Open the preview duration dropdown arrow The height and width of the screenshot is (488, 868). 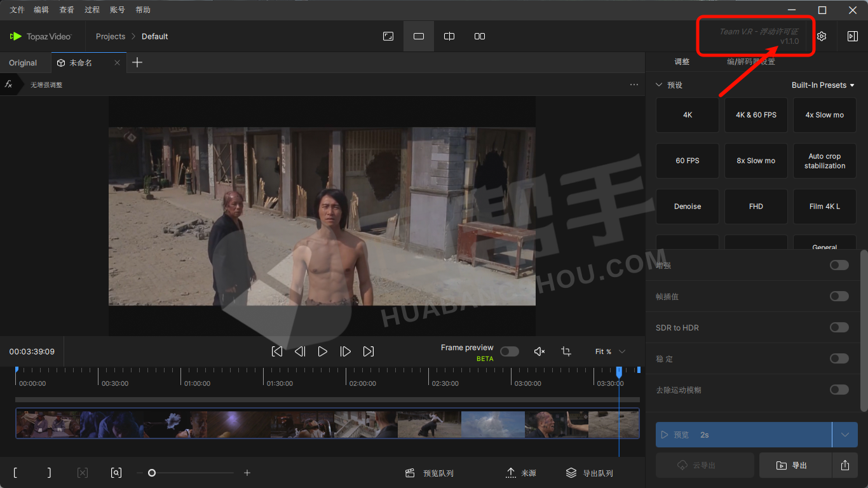tap(844, 435)
